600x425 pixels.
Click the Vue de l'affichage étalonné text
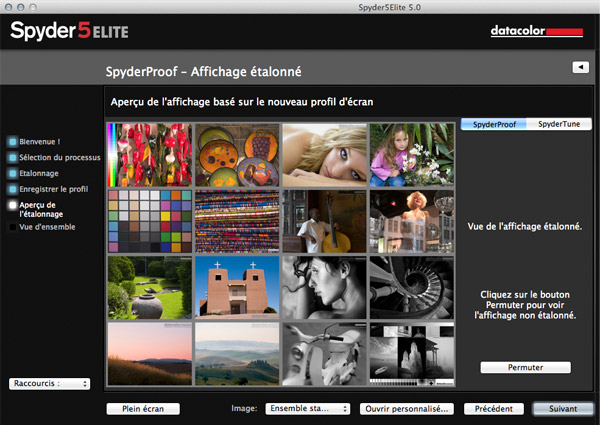point(525,226)
